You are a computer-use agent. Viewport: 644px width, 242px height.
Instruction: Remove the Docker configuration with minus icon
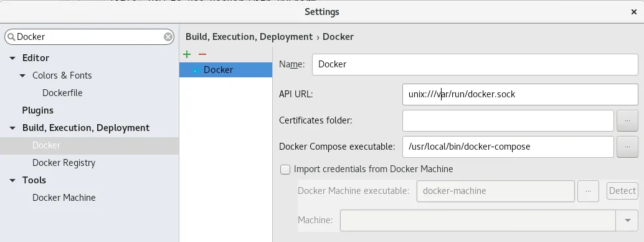[x=202, y=54]
